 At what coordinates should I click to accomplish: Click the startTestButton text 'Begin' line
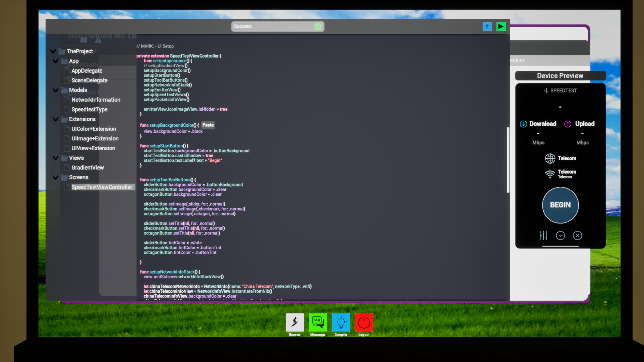click(183, 160)
